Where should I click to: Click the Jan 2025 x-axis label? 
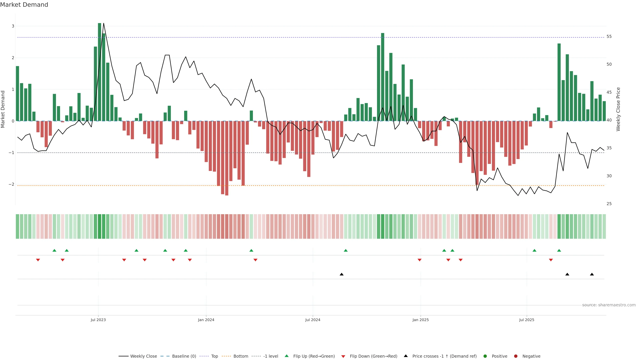[420, 320]
